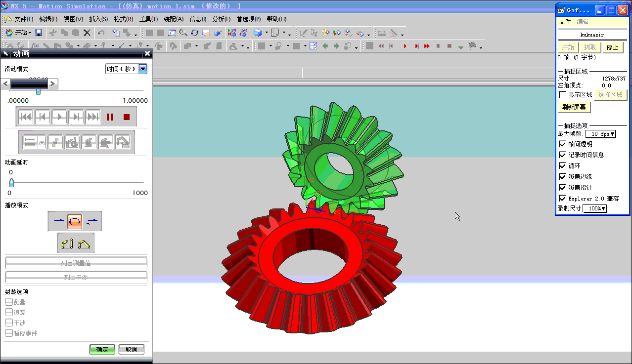Click the measurement ruler icon in panel
Image resolution: width=632 pixels, height=364 pixels.
coord(30,143)
